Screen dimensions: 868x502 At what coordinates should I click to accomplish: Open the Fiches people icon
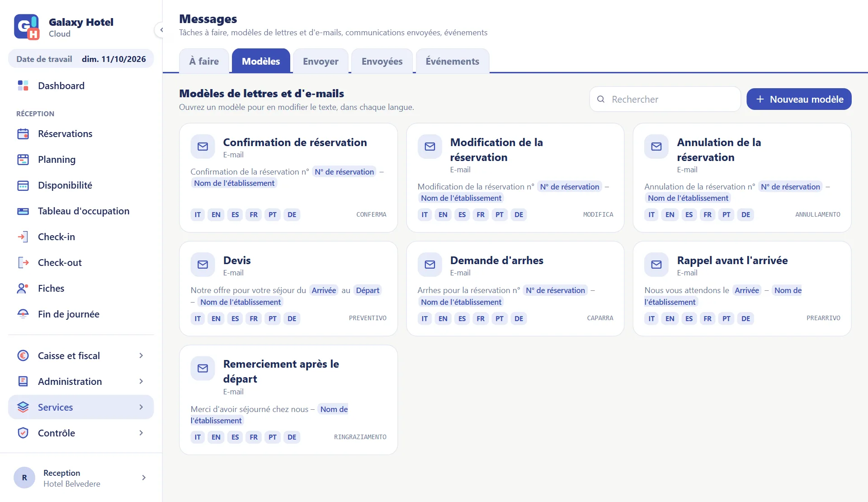[x=23, y=289]
